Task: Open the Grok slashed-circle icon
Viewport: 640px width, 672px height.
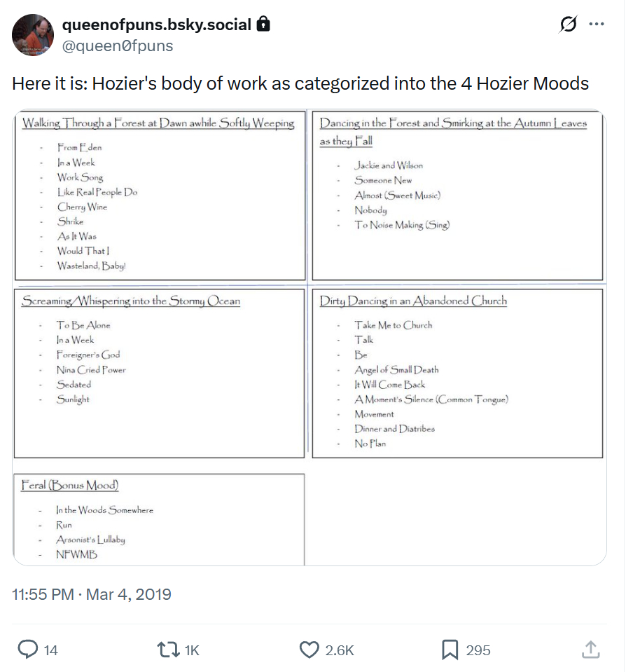Action: (568, 25)
